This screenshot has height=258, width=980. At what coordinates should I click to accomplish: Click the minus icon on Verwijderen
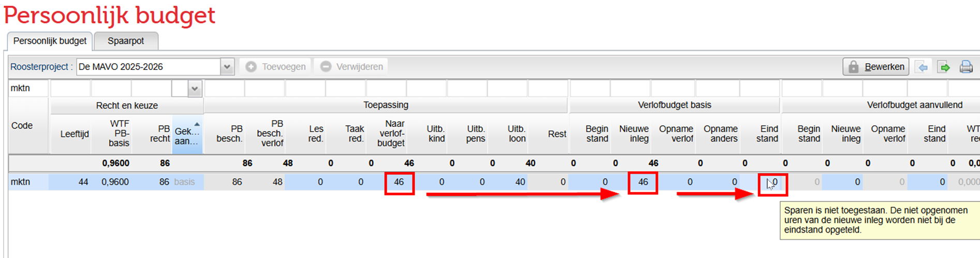point(326,67)
